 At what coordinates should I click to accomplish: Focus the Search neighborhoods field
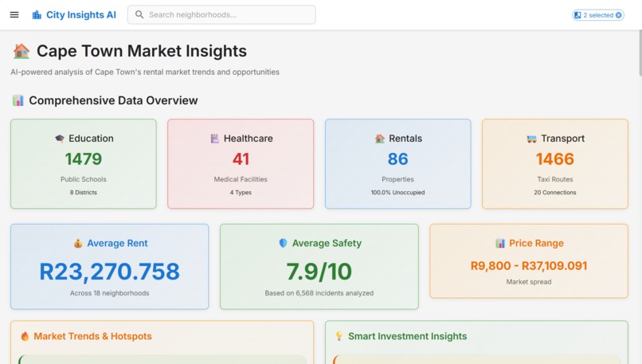point(221,15)
